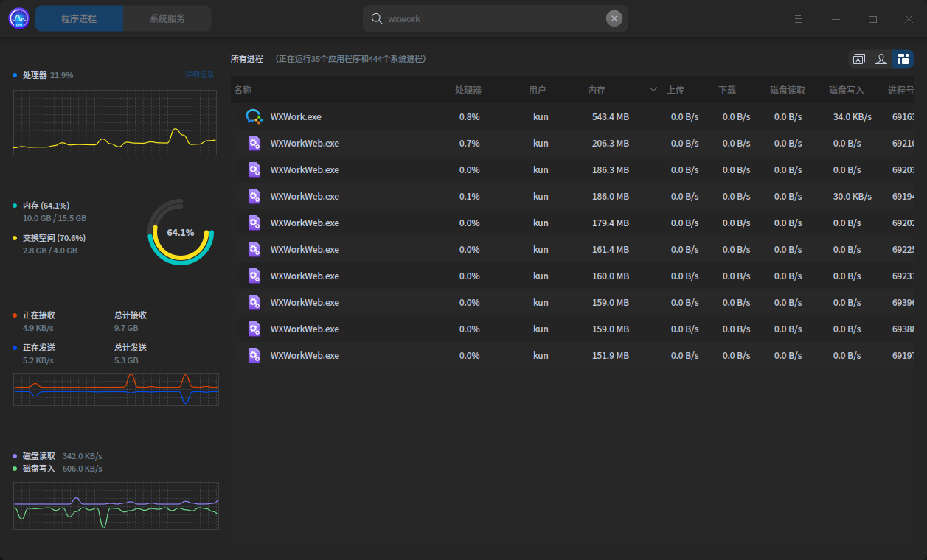Select the WXWork.exe application icon
The width and height of the screenshot is (927, 560).
click(x=254, y=116)
